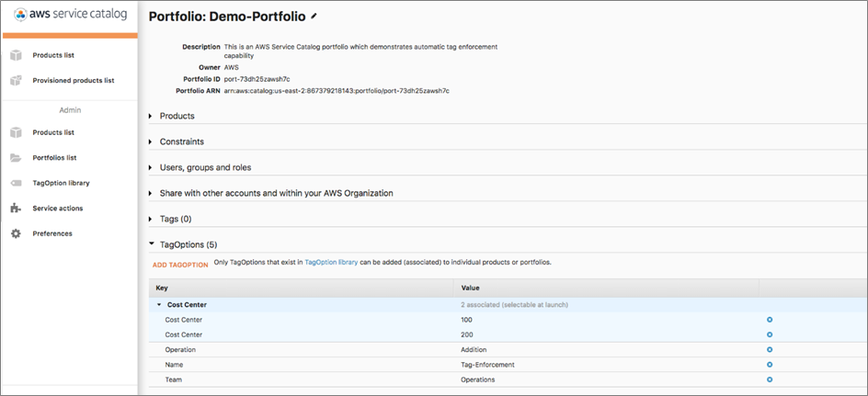Follow the TagOption library inline link

coord(331,262)
